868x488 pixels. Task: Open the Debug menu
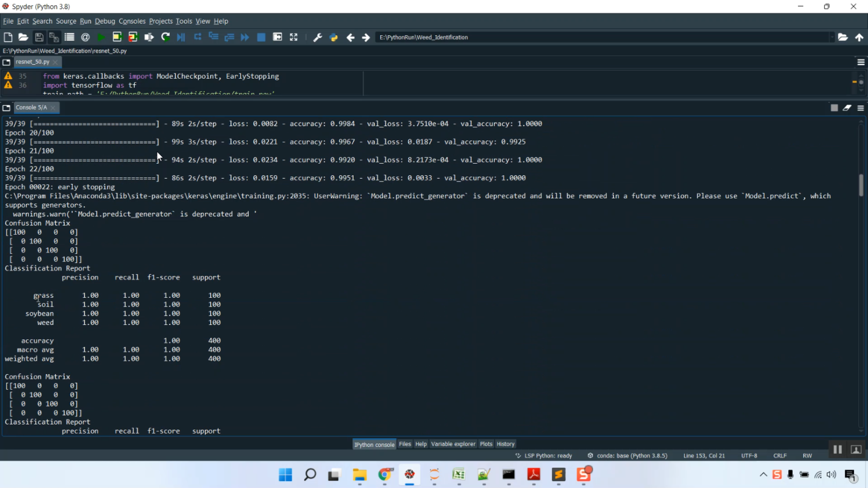coord(105,21)
